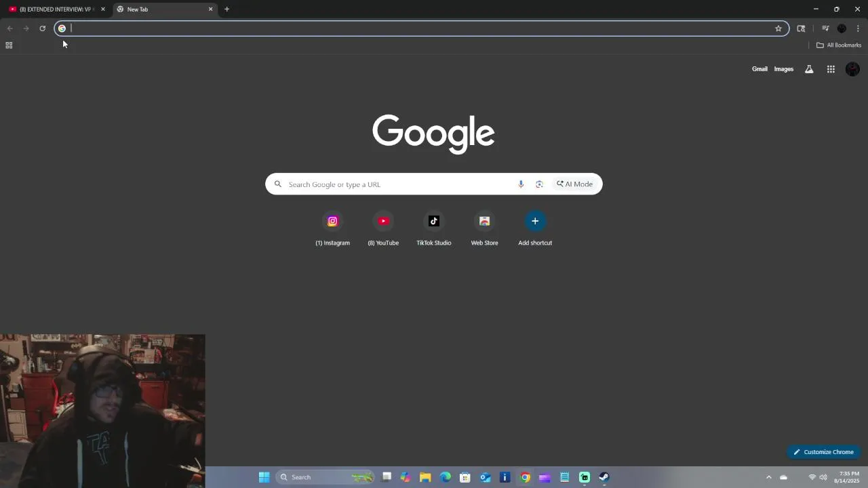This screenshot has height=488, width=868.
Task: Open Google account avatar
Action: point(852,69)
